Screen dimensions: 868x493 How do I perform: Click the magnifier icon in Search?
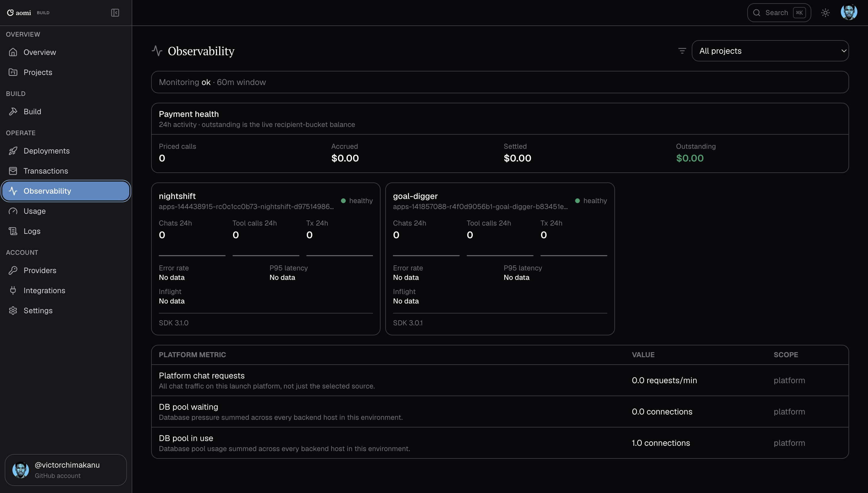point(757,12)
